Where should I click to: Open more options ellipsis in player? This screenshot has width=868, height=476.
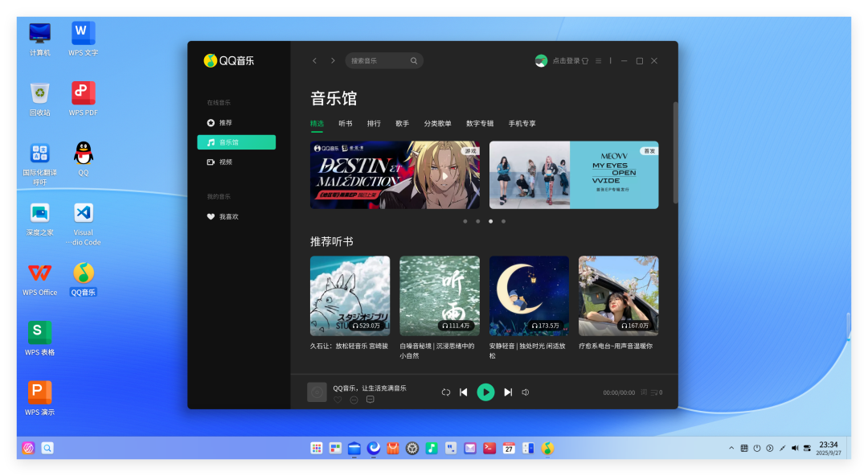pos(354,400)
